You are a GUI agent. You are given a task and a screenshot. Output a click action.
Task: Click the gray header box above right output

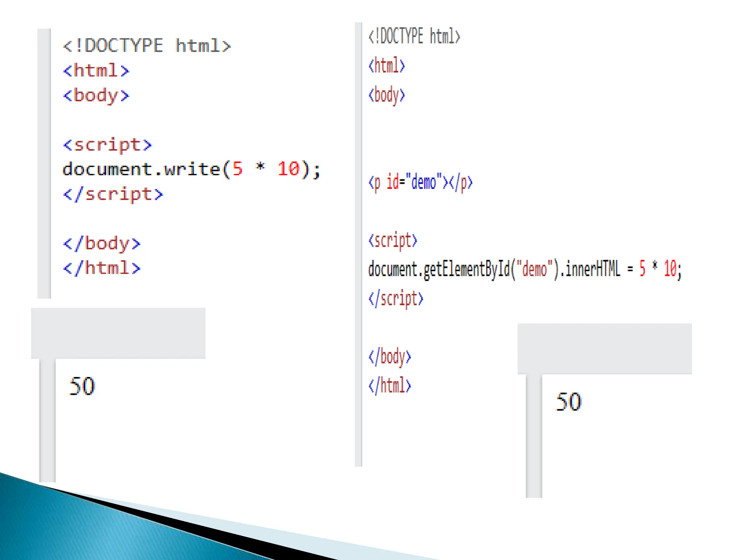pos(604,349)
